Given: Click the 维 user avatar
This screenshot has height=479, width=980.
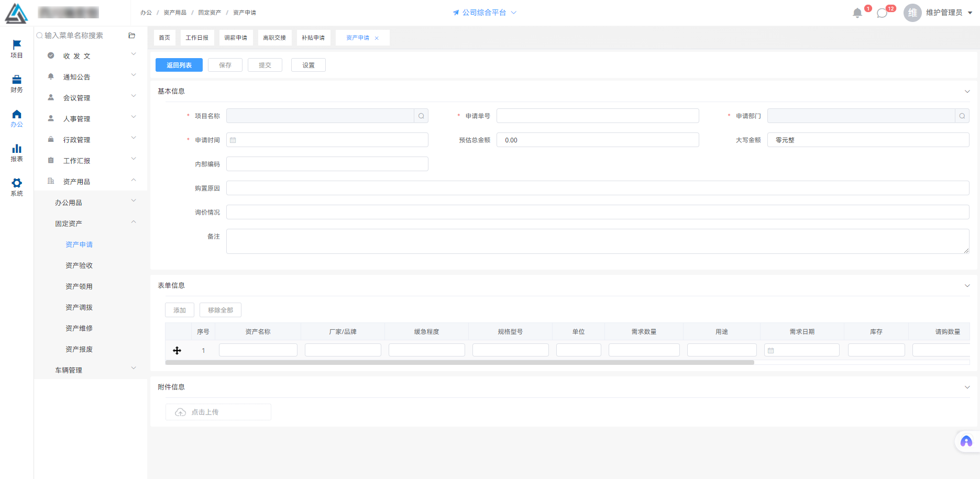Looking at the screenshot, I should point(912,13).
